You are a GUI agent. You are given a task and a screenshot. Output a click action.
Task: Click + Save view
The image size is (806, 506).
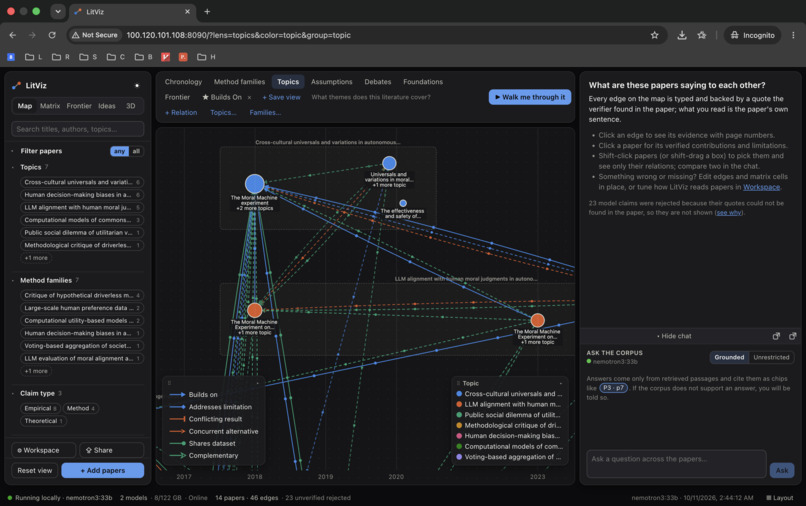point(281,97)
